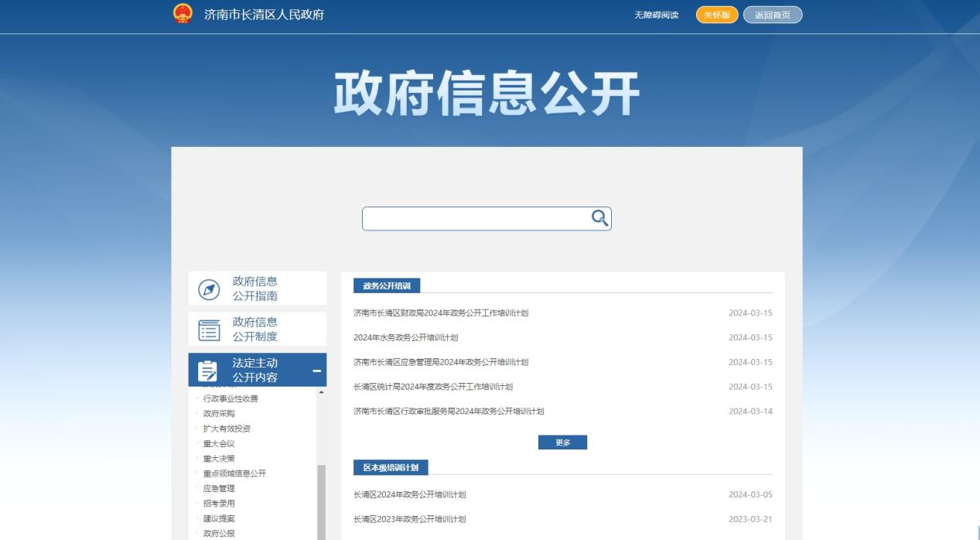This screenshot has height=540, width=980.
Task: Open 2024年水务政务公开培训计划 article
Action: point(405,338)
